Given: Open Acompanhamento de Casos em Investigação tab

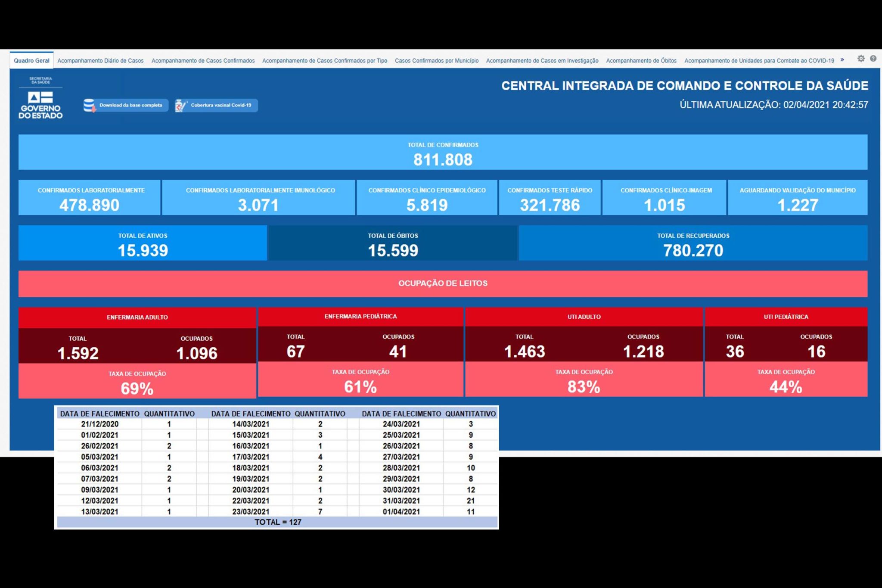Looking at the screenshot, I should [x=542, y=61].
